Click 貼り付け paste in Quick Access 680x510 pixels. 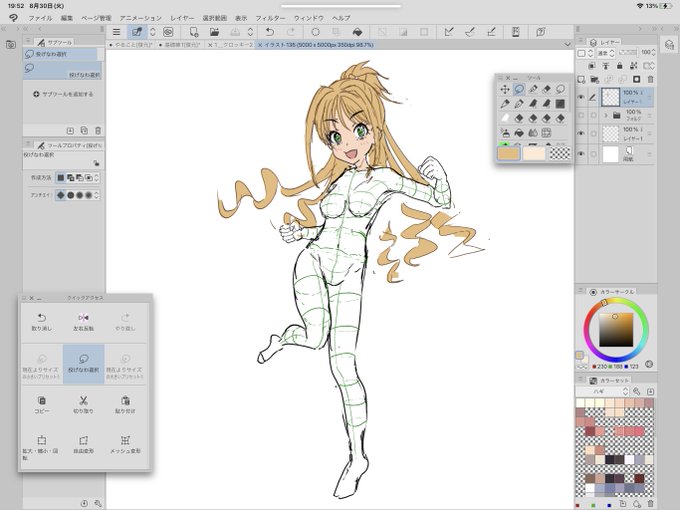point(125,404)
